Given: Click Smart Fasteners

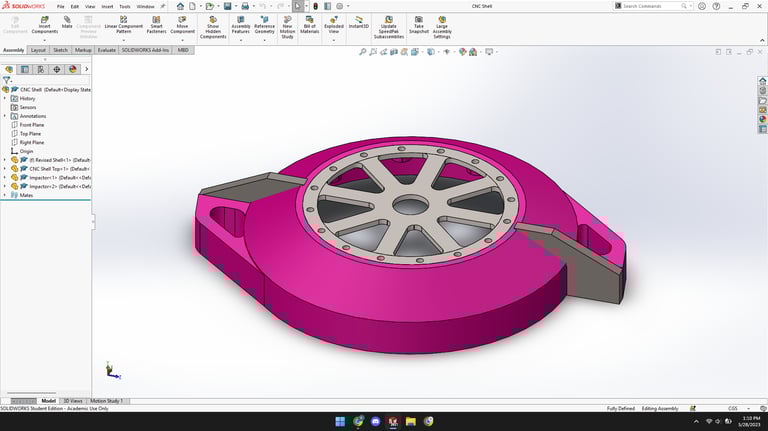Looking at the screenshot, I should tap(156, 25).
